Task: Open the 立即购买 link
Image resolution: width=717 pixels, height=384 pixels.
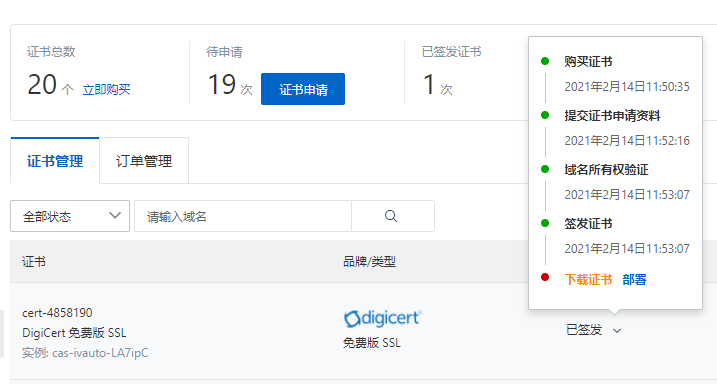Action: 107,89
